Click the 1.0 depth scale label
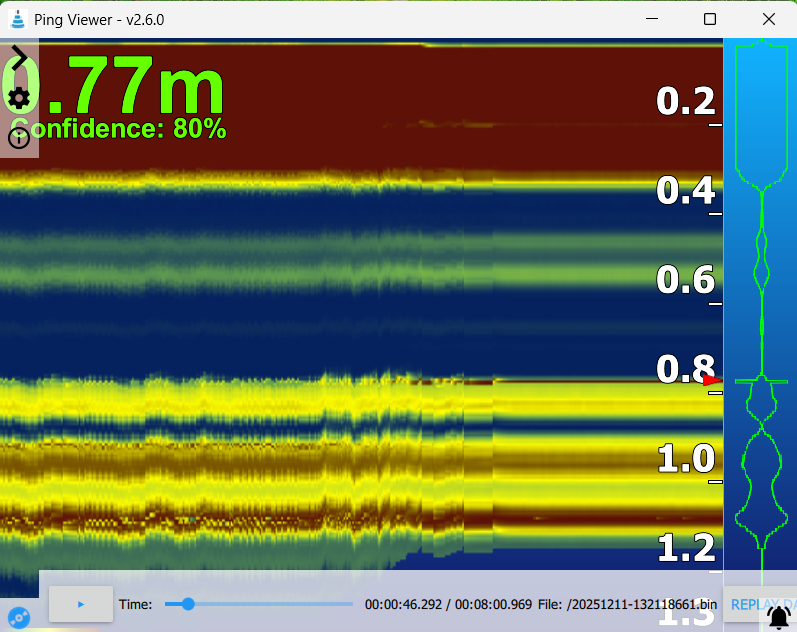 (x=684, y=460)
